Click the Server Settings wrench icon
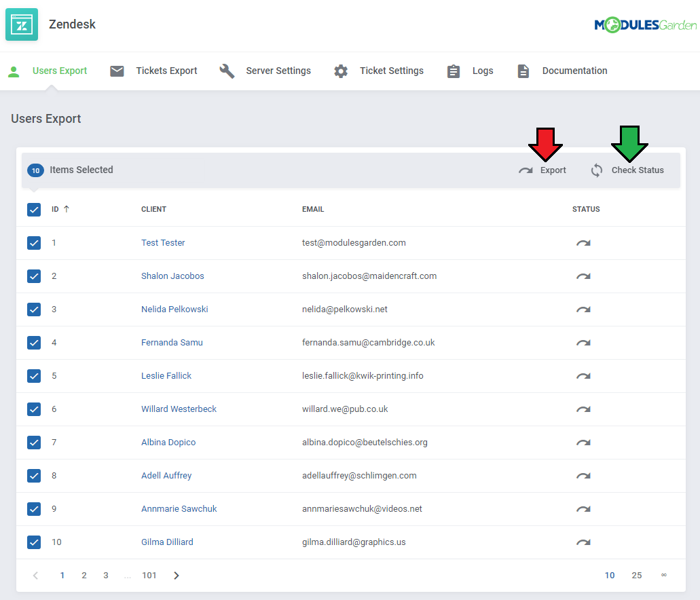The image size is (700, 600). click(227, 71)
